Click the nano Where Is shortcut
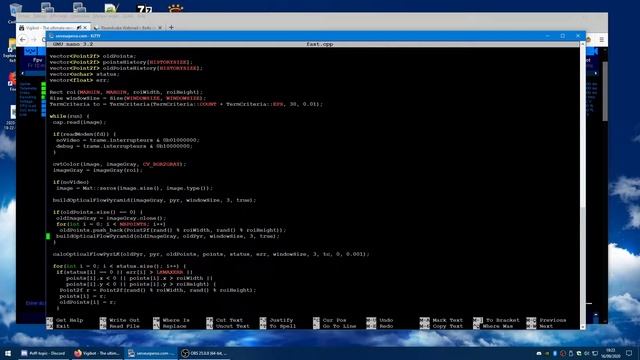The image size is (640, 360). coord(176,320)
